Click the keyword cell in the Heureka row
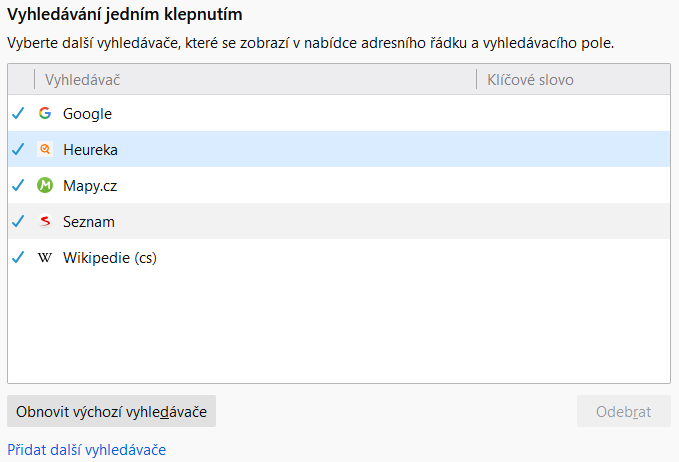Screen dimensions: 679x462 (x=573, y=149)
